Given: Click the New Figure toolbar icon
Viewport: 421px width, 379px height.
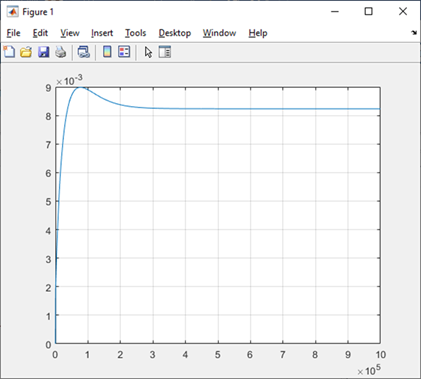Looking at the screenshot, I should click(9, 52).
